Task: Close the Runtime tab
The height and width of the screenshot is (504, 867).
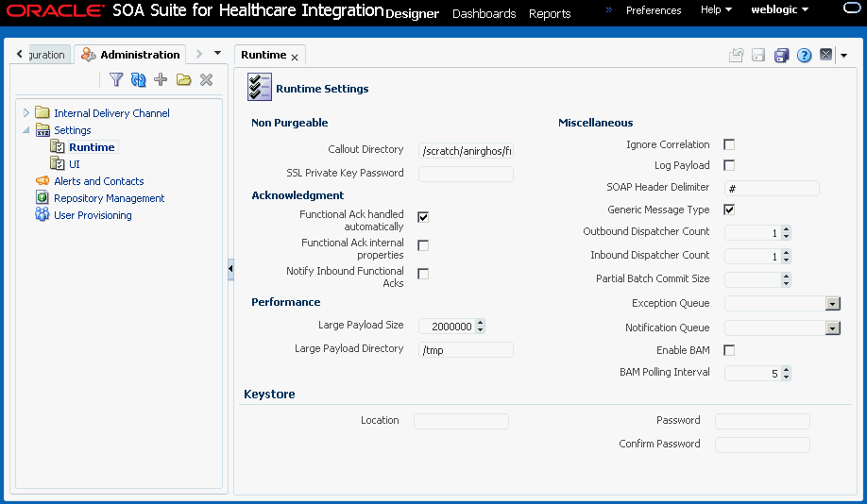Action: 295,58
